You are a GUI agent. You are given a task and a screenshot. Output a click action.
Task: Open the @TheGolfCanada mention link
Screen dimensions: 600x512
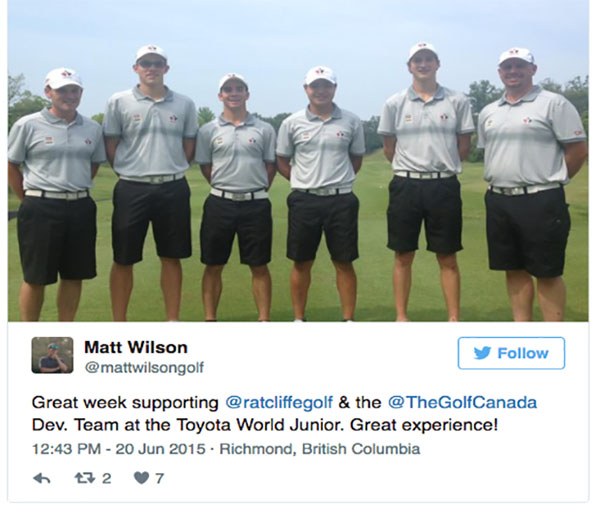click(x=462, y=403)
